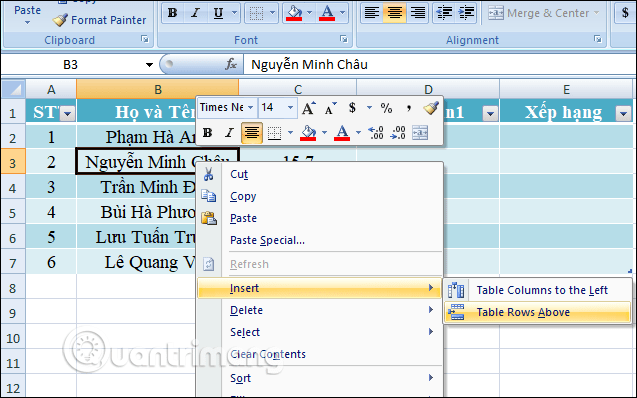Click the mini toolbar Percent Style icon
Screen dimensions: 637x398
click(x=386, y=108)
